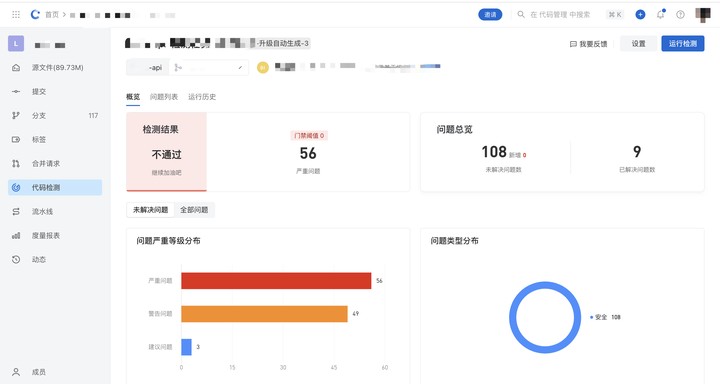The image size is (720, 384).
Task: Switch to the 运行历史 tab
Action: click(x=202, y=97)
